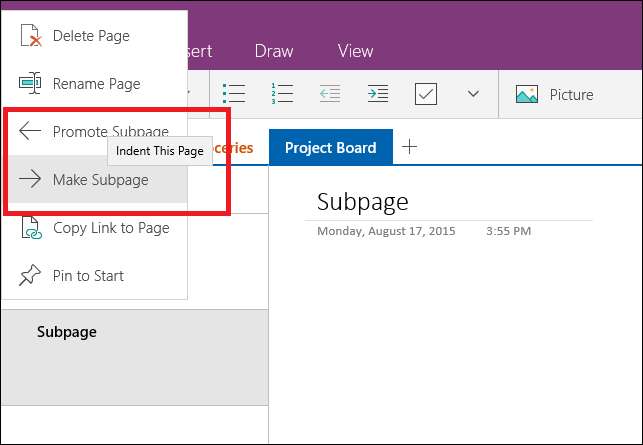The image size is (643, 445).
Task: Click the decrease indent icon
Action: [x=330, y=94]
